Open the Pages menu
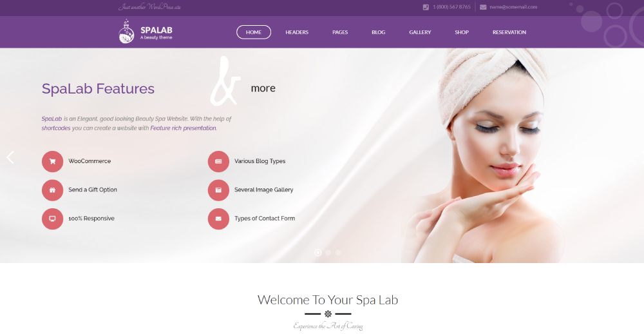The width and height of the screenshot is (644, 334). point(340,32)
